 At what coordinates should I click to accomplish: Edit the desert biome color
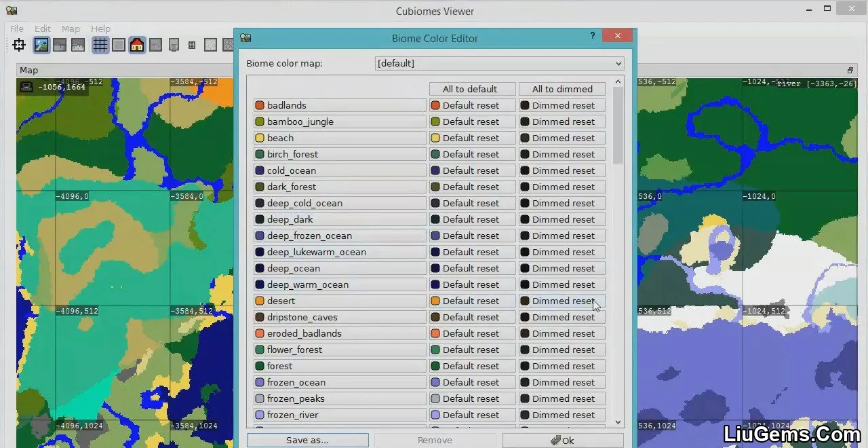(x=340, y=301)
